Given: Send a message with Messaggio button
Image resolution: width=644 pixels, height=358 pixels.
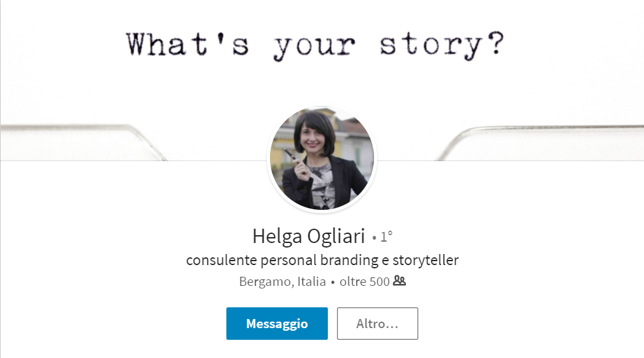Looking at the screenshot, I should pyautogui.click(x=276, y=324).
